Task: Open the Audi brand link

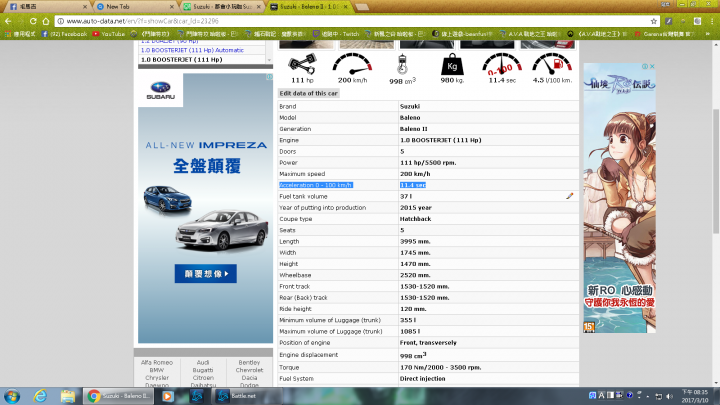Action: 203,362
